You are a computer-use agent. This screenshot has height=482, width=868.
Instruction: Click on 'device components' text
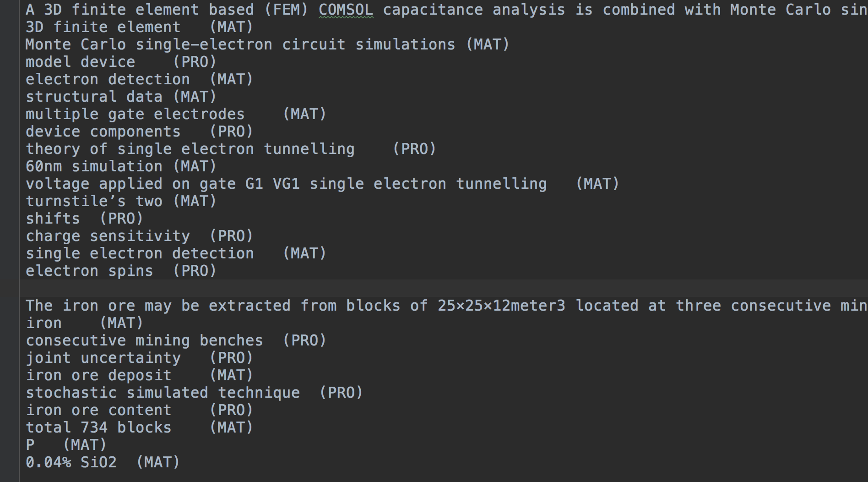tap(103, 131)
